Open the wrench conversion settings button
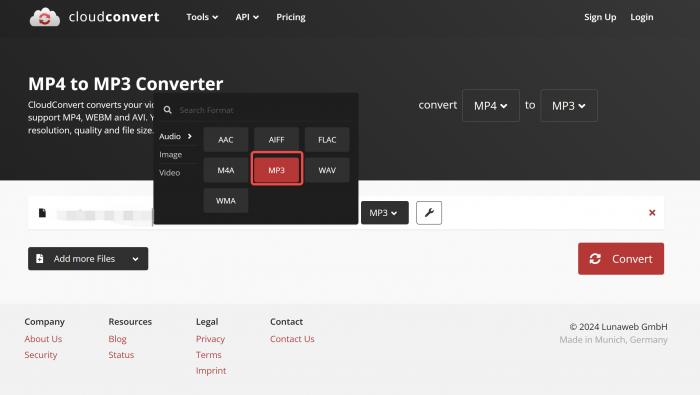Viewport: 700px width, 395px height. pyautogui.click(x=429, y=213)
